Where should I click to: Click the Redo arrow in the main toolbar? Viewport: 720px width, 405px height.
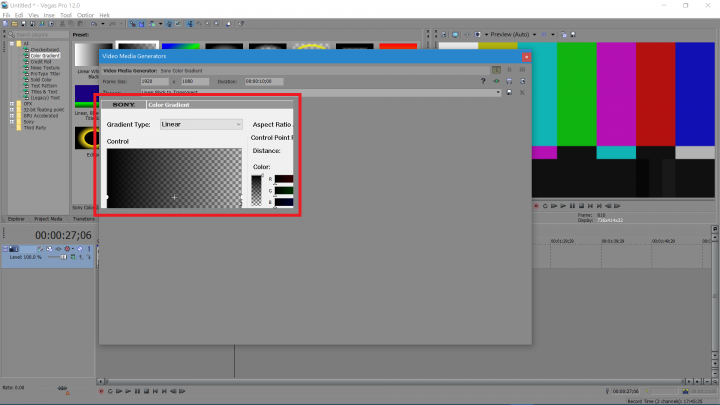(112, 24)
